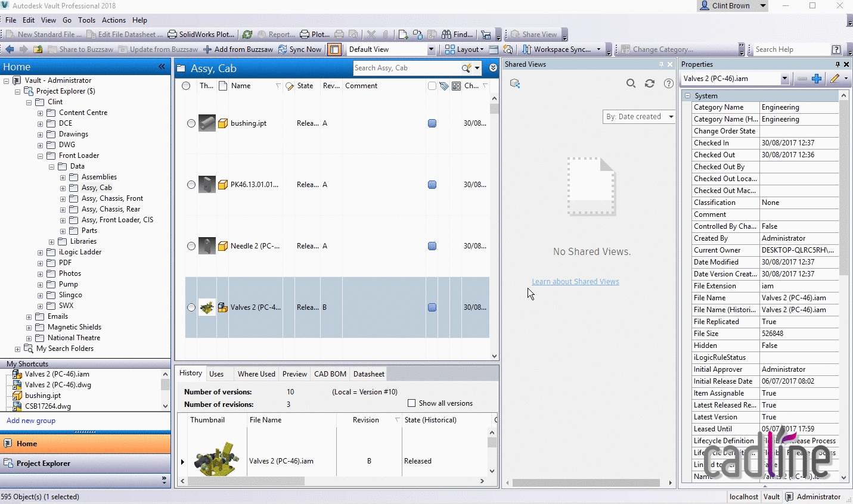Open the Learn about Shared Views link
Viewport: 853px width, 504px height.
point(575,282)
